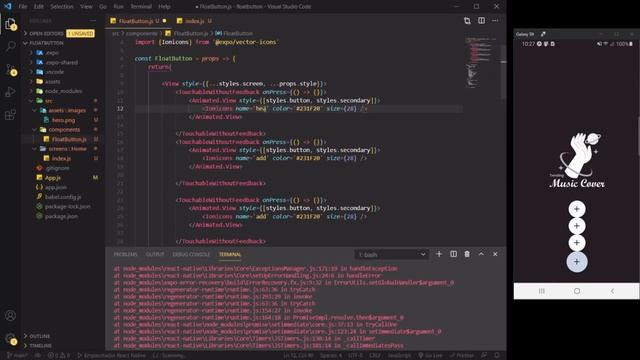Click the notifications bell in status bar
This screenshot has width=640, height=360.
497,356
